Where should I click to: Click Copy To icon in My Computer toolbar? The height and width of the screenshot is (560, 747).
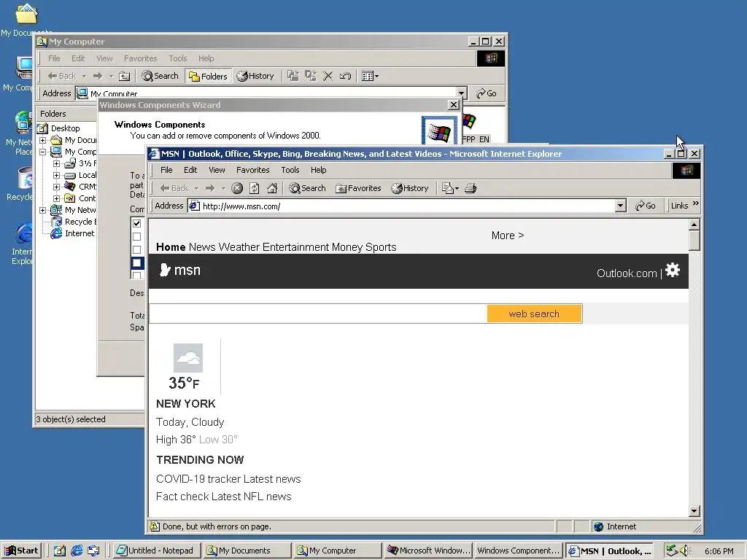(311, 76)
